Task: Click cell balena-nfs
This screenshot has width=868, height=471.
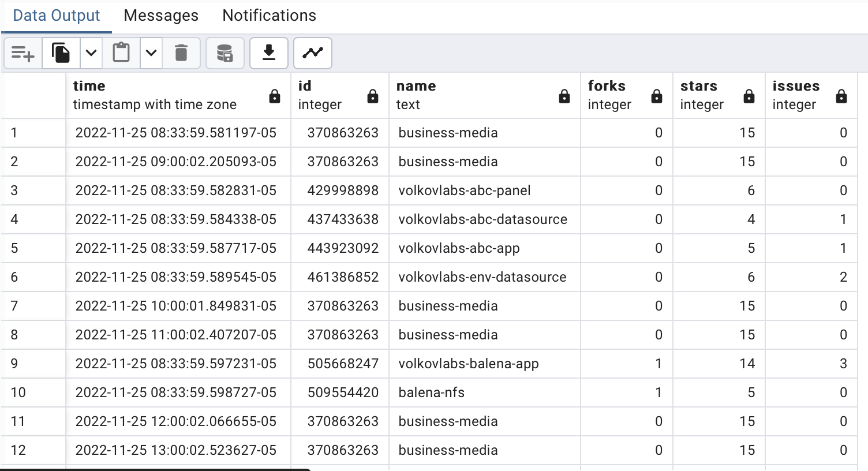Action: 485,392
